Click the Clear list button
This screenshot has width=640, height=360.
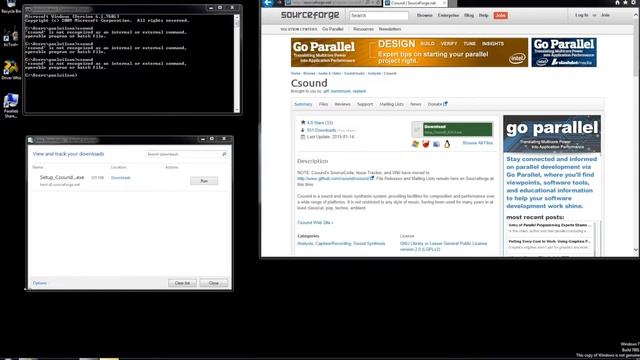tap(182, 283)
